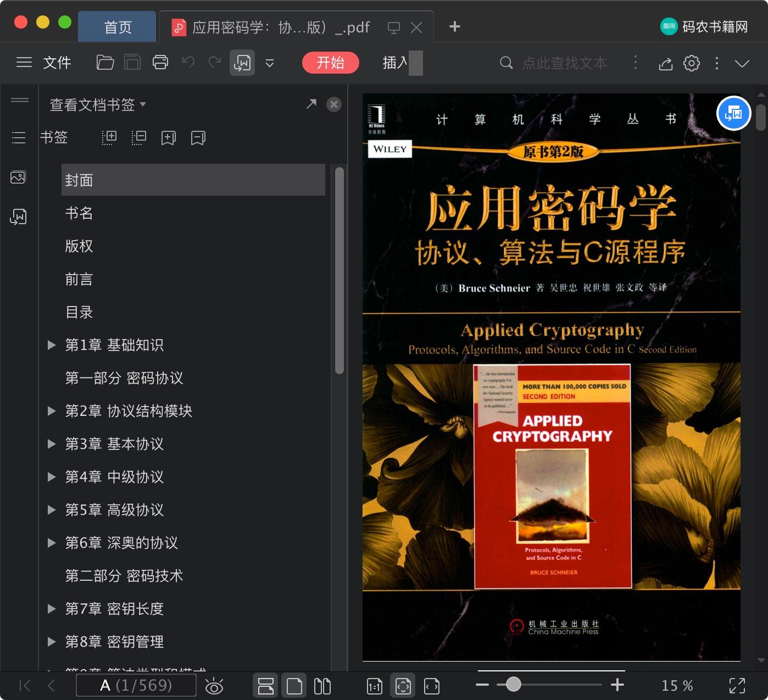Select the 书名 bookmark
Image resolution: width=768 pixels, height=700 pixels.
tap(79, 213)
